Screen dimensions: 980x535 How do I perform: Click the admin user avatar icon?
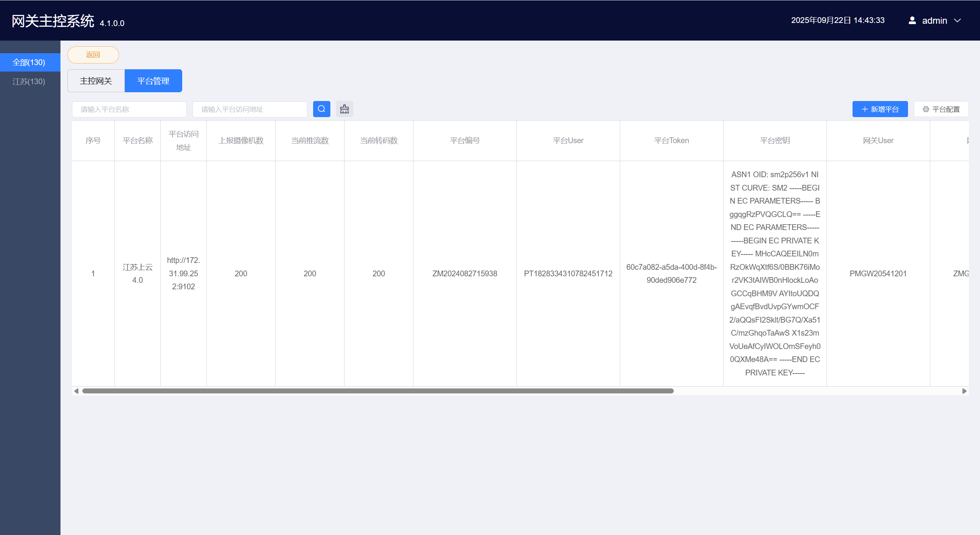click(x=912, y=20)
